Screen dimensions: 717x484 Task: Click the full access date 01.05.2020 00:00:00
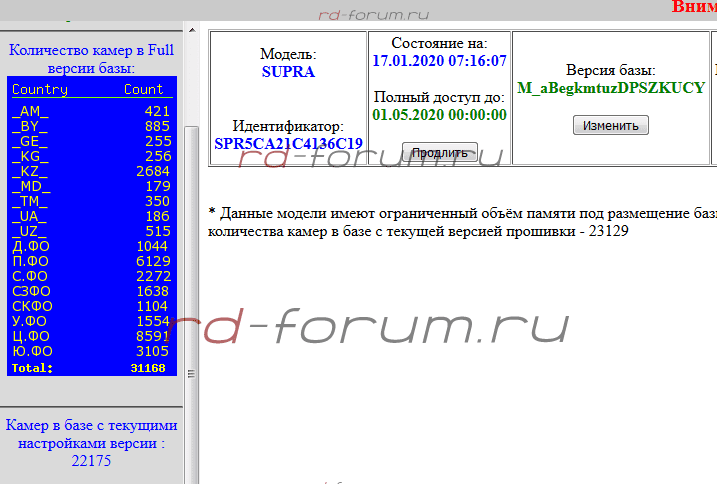[x=439, y=115]
